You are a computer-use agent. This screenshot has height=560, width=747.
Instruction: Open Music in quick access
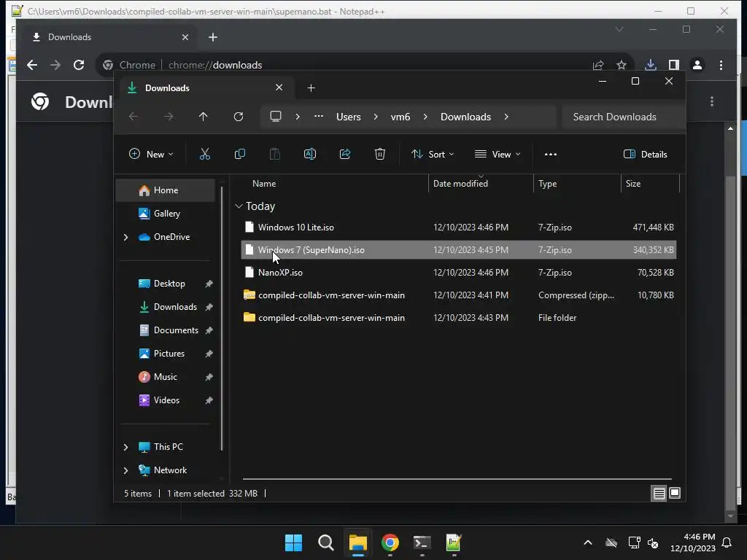tap(166, 377)
